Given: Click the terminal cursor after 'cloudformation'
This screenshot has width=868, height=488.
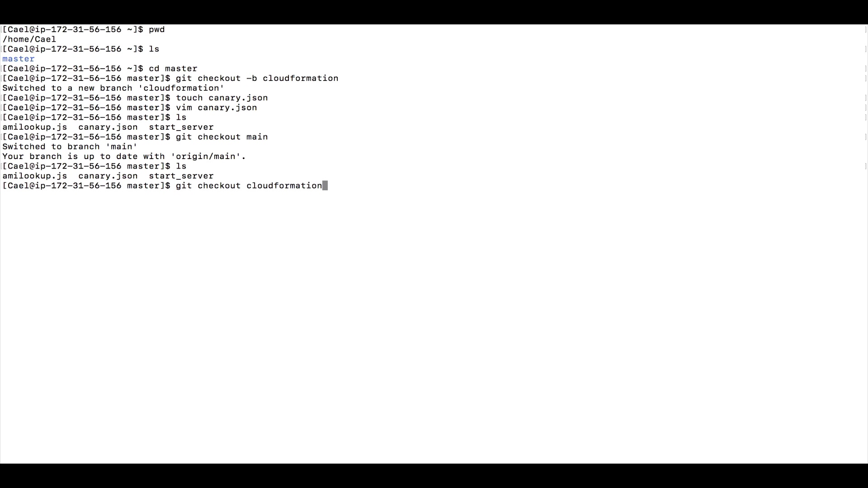Looking at the screenshot, I should pos(325,186).
